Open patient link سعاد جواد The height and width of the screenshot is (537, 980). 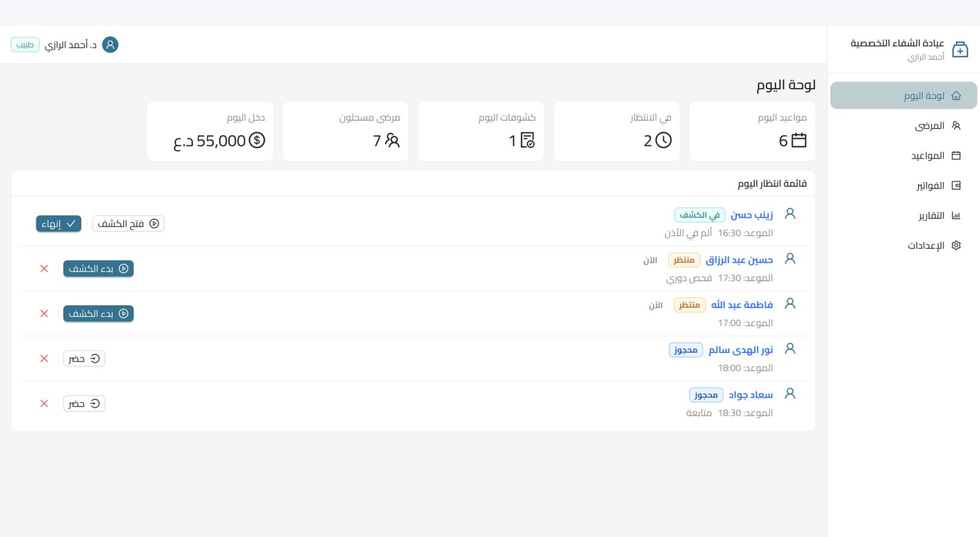[x=751, y=395]
